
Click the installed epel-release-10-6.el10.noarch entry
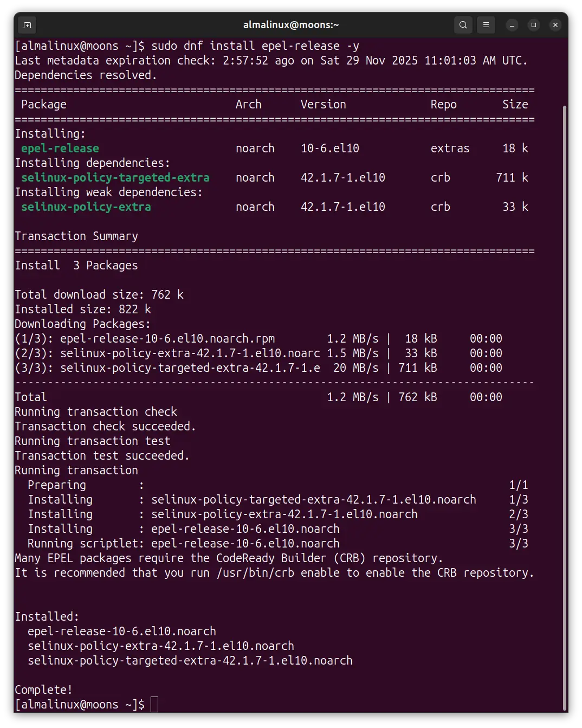tap(122, 632)
